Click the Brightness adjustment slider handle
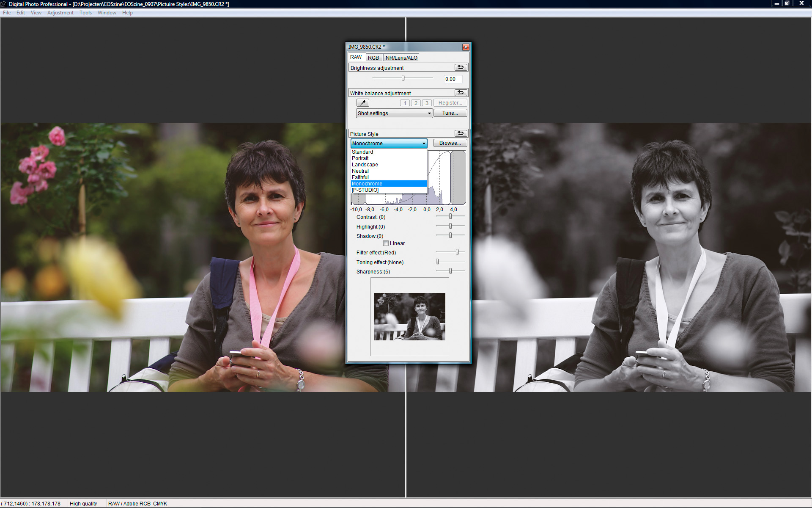The width and height of the screenshot is (812, 508). [x=403, y=78]
